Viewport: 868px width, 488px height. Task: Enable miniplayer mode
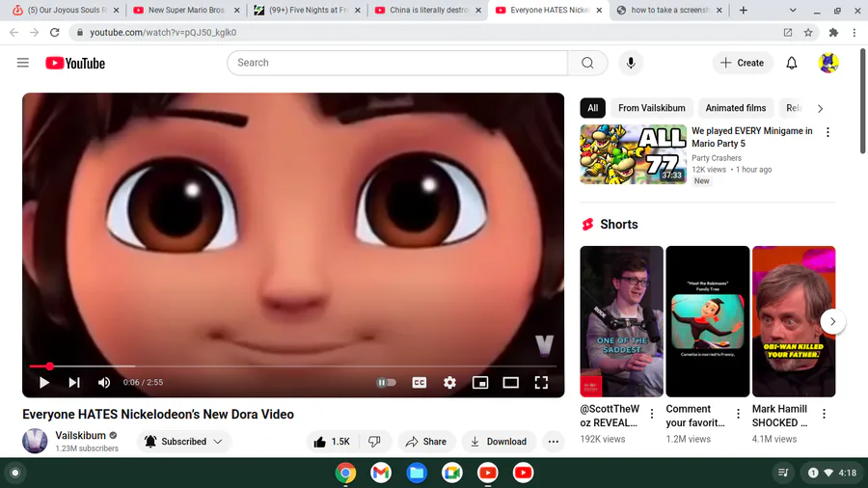(480, 382)
